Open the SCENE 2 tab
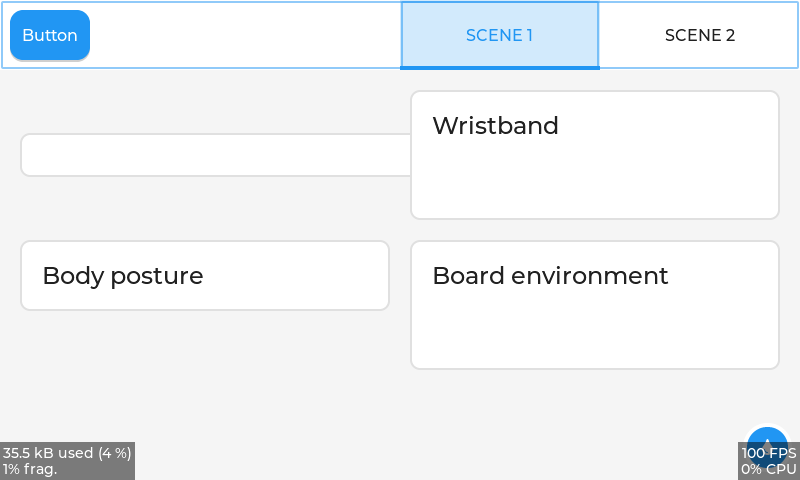This screenshot has width=800, height=480. tap(699, 35)
